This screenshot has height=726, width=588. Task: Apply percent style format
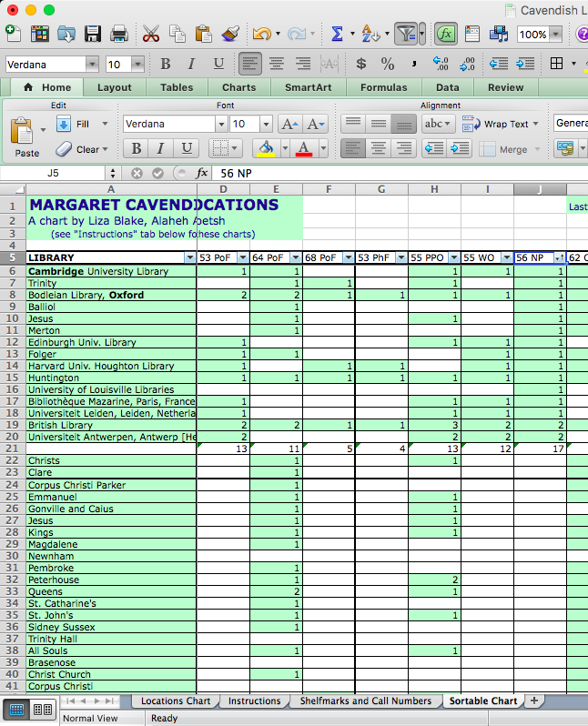388,64
